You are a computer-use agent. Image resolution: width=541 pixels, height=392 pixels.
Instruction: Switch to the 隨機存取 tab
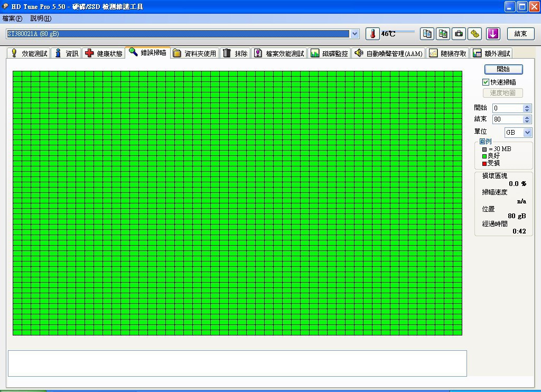447,53
